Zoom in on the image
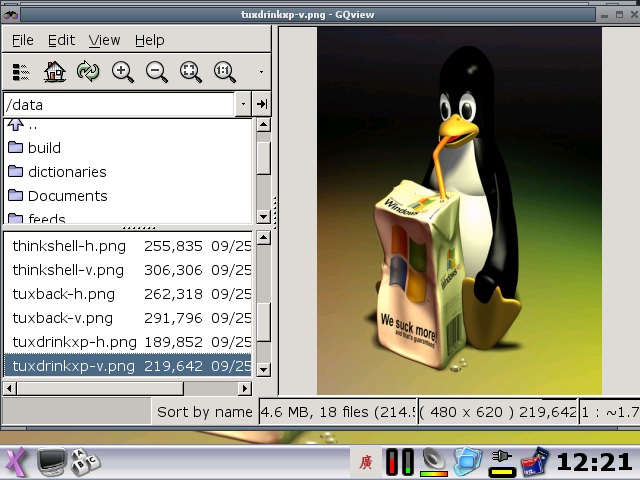 122,72
